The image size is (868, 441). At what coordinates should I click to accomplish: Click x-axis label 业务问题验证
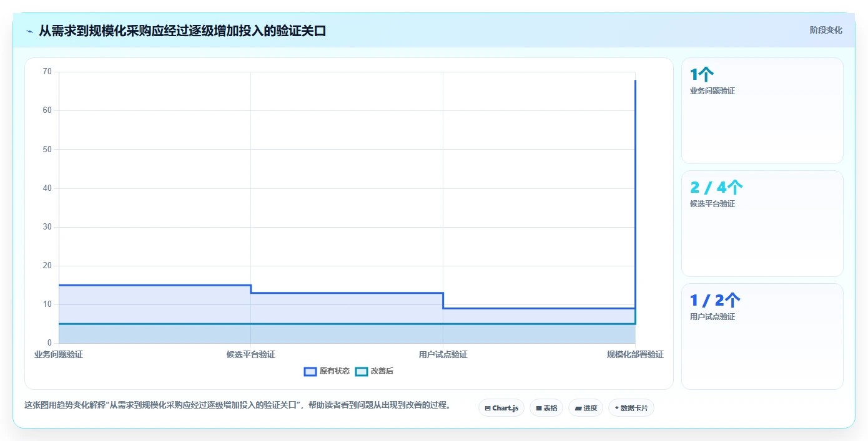tap(59, 354)
